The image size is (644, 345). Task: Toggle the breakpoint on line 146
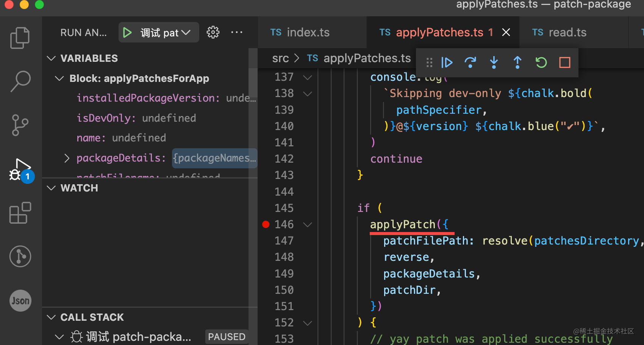click(266, 224)
